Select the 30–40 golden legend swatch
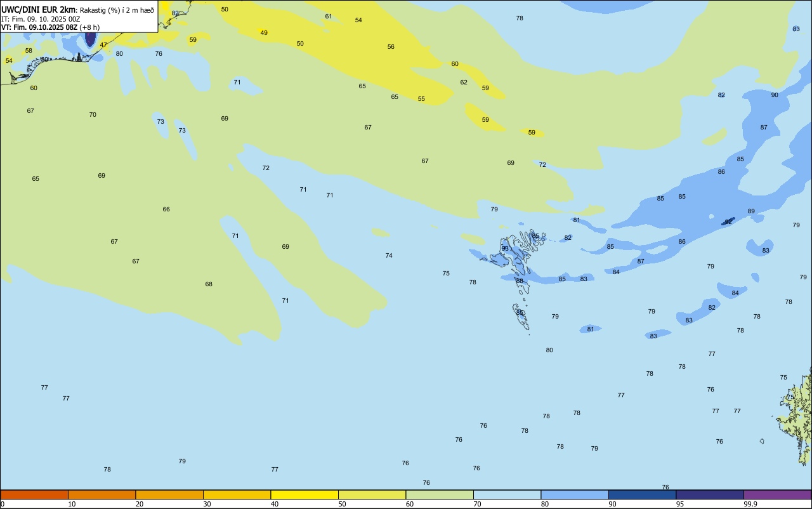Screen dimensions: 812x509 coord(237,494)
